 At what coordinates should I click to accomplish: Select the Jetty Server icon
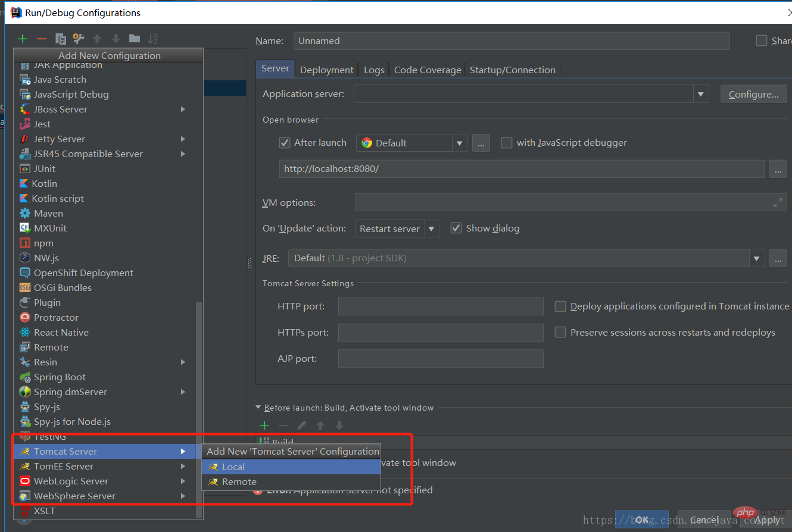click(x=25, y=139)
